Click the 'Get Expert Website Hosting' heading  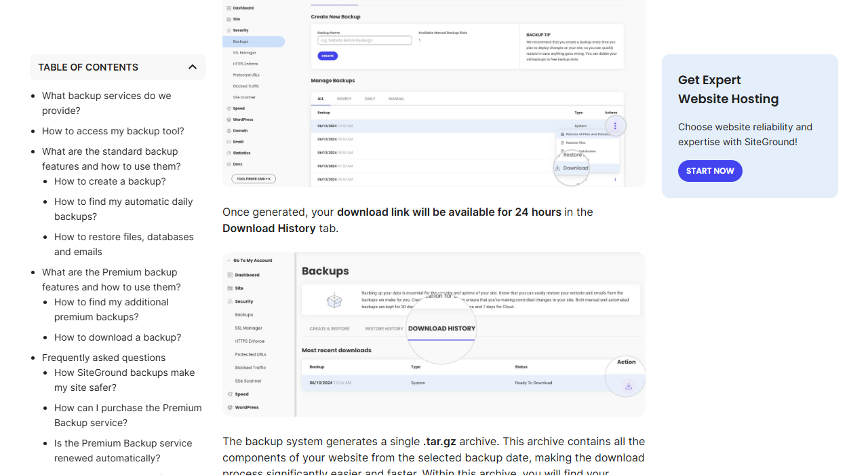tap(728, 90)
